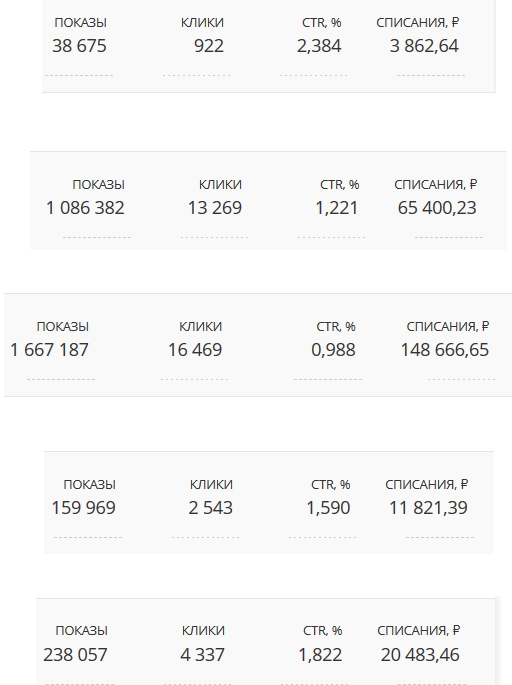Click the CTR value 2,384
512x685 pixels.
click(x=319, y=46)
